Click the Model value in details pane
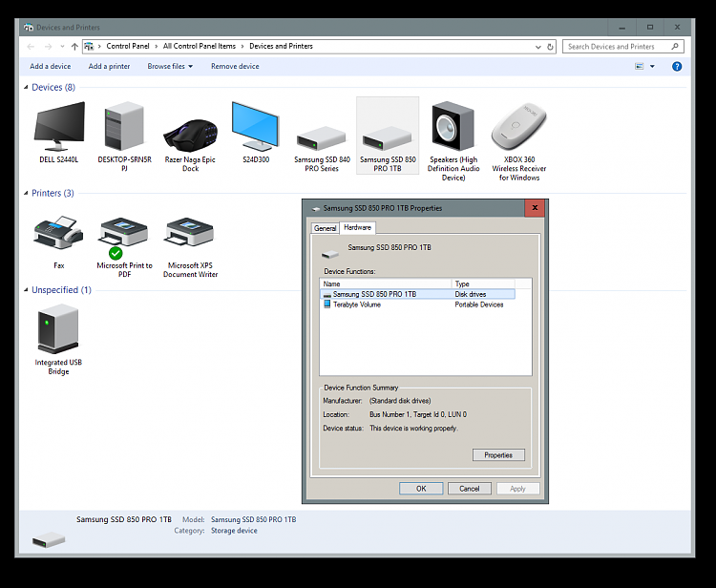 point(253,519)
